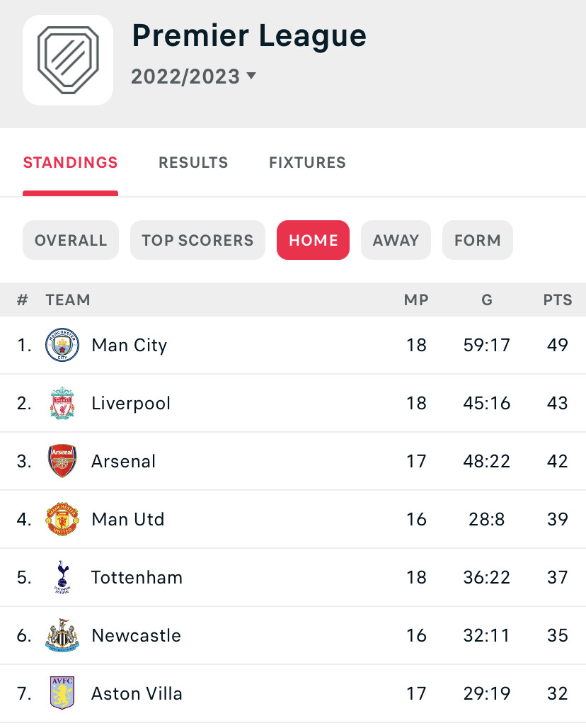Click the Liverpool club crest

pyautogui.click(x=62, y=403)
